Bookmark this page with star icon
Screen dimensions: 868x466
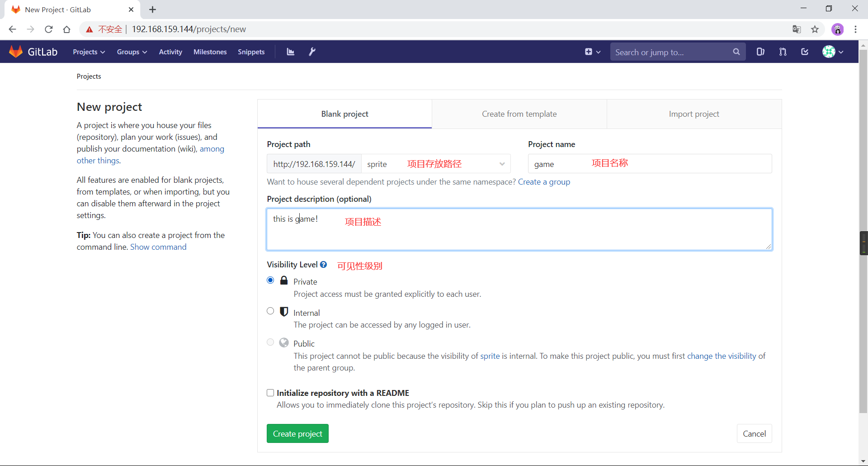(815, 29)
